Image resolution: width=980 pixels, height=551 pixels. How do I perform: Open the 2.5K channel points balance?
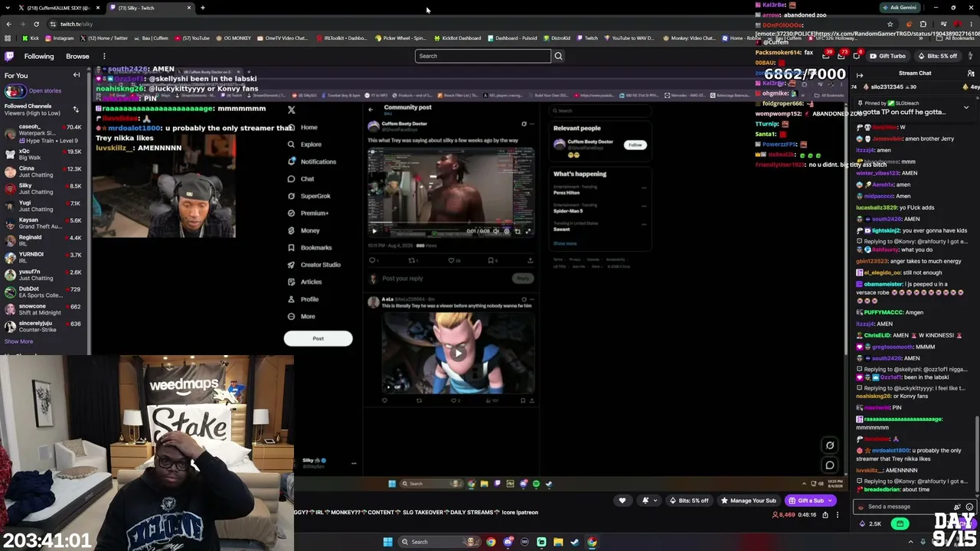871,524
